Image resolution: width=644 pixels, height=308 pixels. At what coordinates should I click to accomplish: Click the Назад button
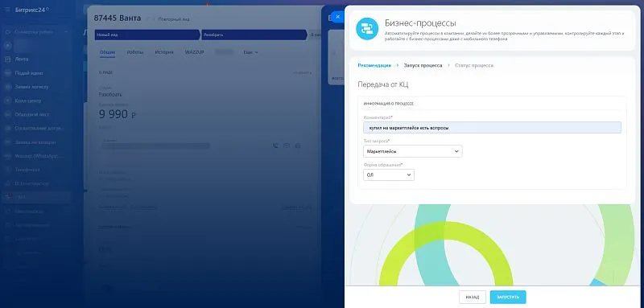coord(473,297)
